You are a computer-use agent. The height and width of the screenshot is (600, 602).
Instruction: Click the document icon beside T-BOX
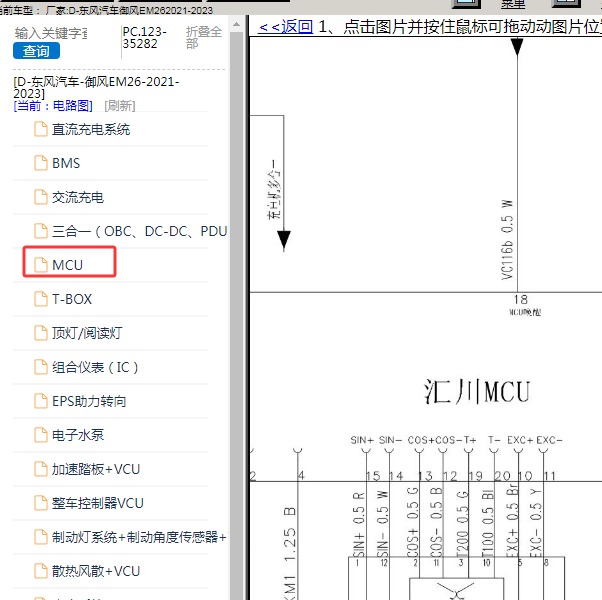(x=41, y=299)
